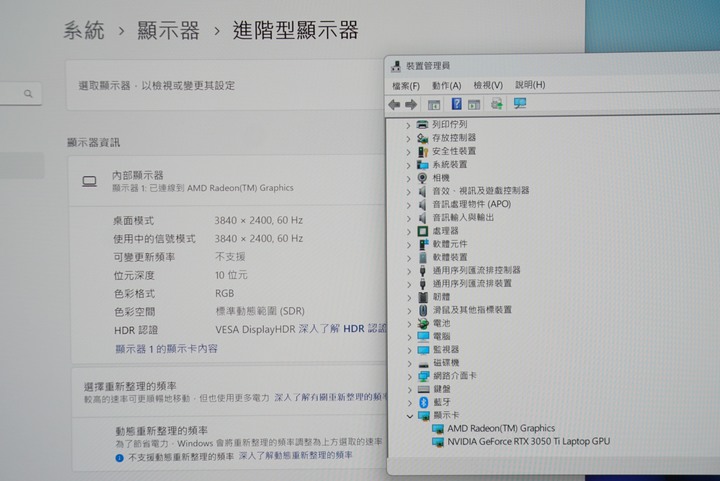Click the network adapter icon for 網路介面卡
This screenshot has width=720, height=481.
[x=423, y=376]
